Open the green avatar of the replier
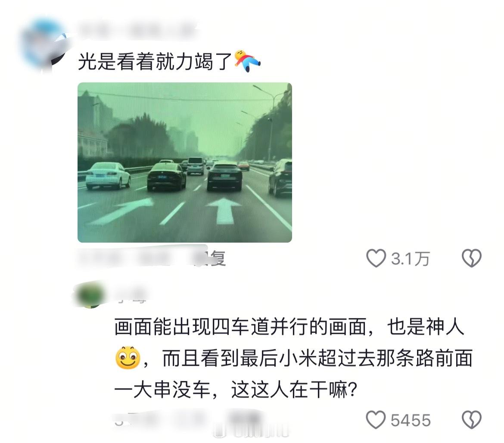The width and height of the screenshot is (504, 443). (89, 294)
